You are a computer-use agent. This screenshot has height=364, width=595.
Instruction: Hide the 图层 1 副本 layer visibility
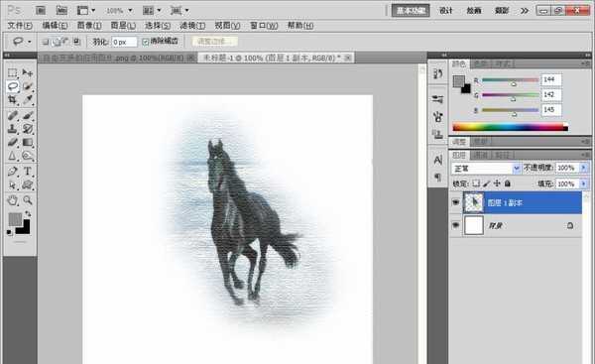coord(455,202)
